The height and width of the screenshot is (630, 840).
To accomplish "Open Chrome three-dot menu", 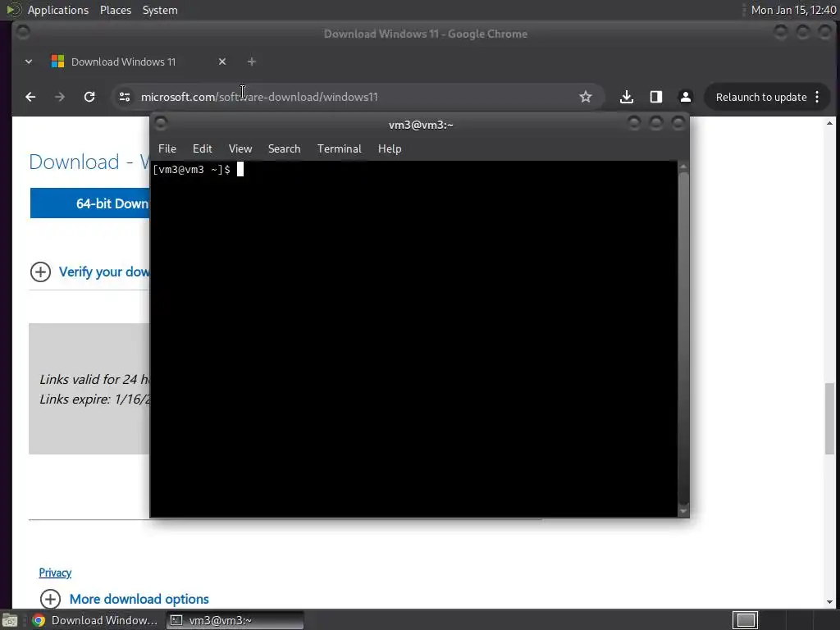I will coord(817,97).
